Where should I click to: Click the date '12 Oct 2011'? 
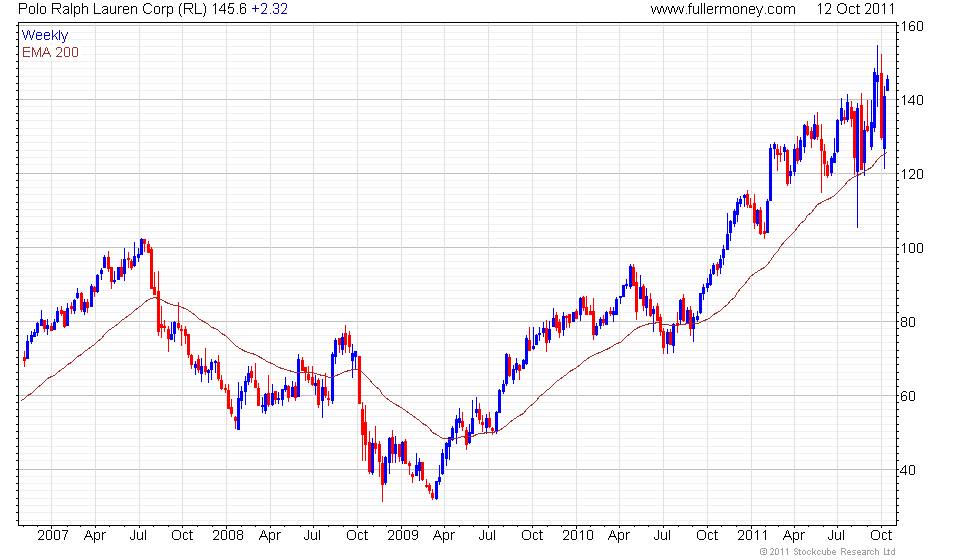coord(856,9)
